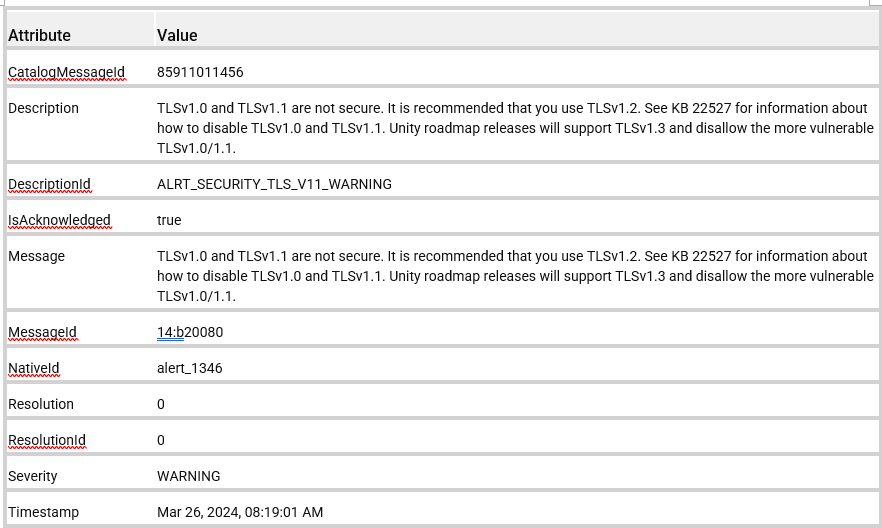Select the ResolutionId attribute label
Image resolution: width=882 pixels, height=528 pixels.
tap(47, 440)
